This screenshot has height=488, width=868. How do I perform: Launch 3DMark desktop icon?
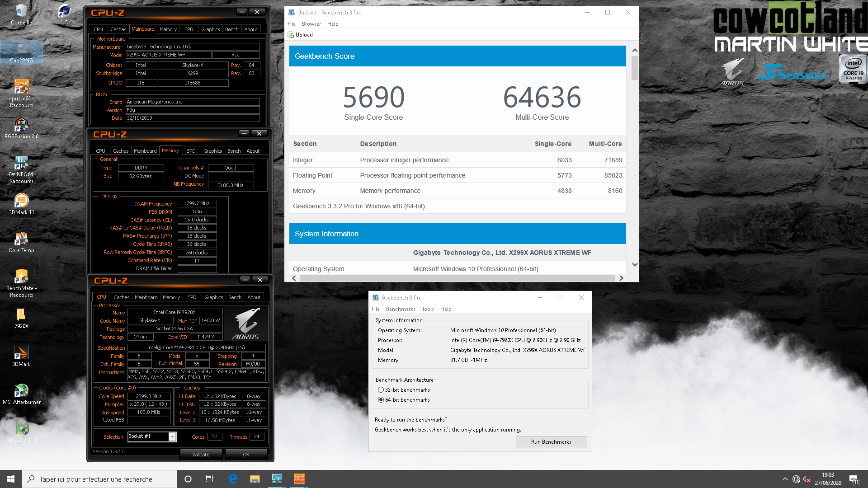[21, 356]
